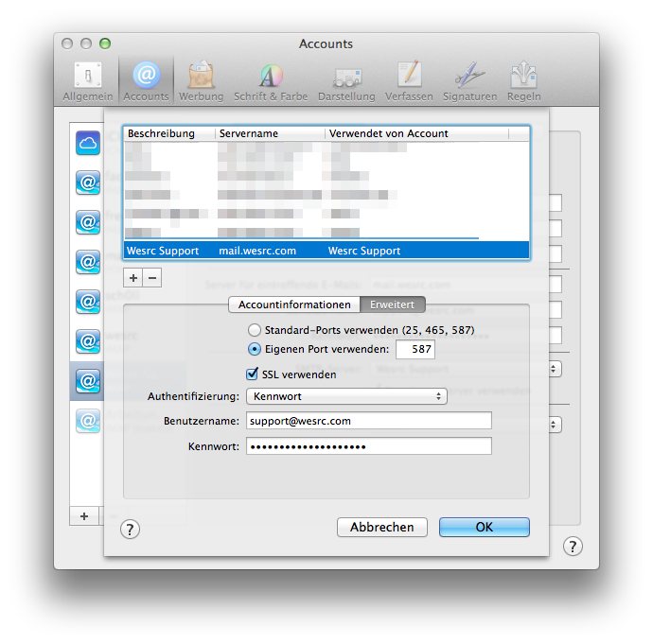Add a mail account using sidebar plus
653x644 pixels.
(x=84, y=516)
